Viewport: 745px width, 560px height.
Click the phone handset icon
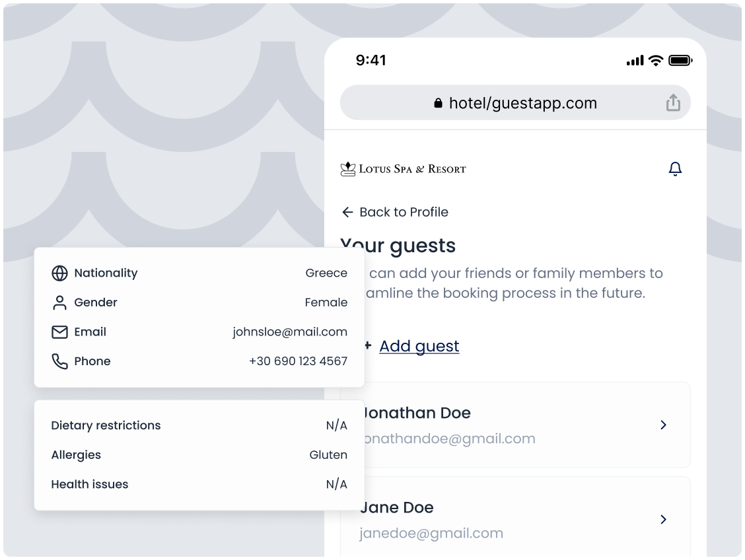59,361
